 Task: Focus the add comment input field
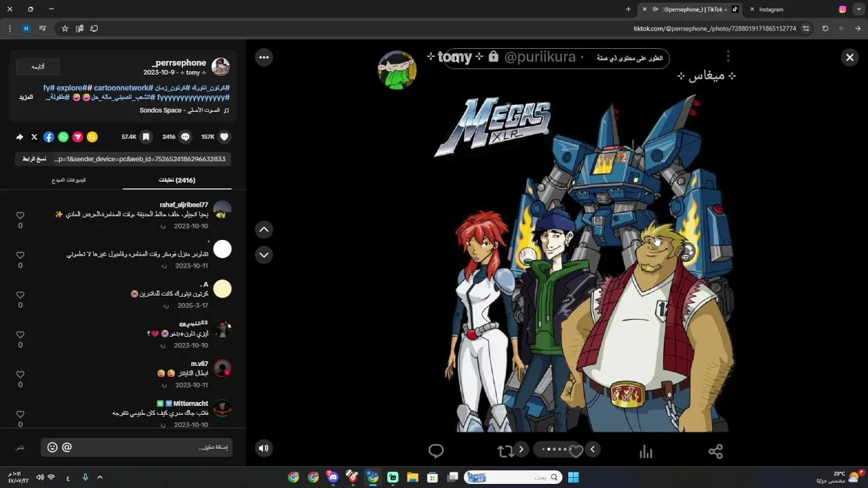[136, 447]
